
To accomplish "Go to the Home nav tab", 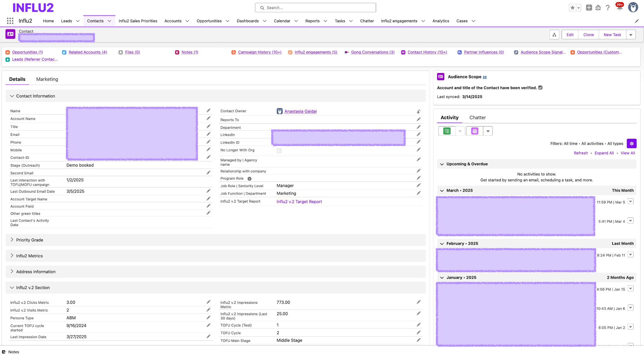I will (x=48, y=21).
